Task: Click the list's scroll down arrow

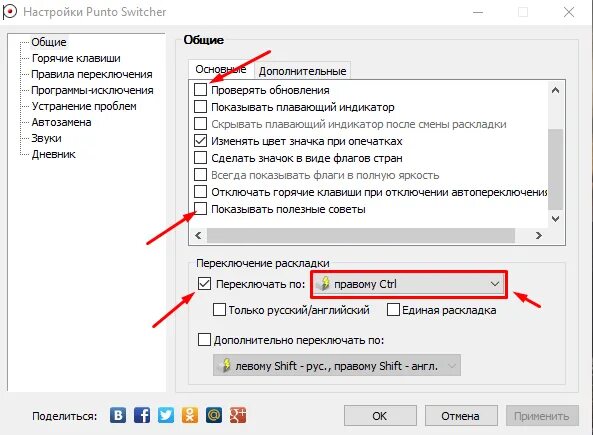Action: [x=555, y=219]
